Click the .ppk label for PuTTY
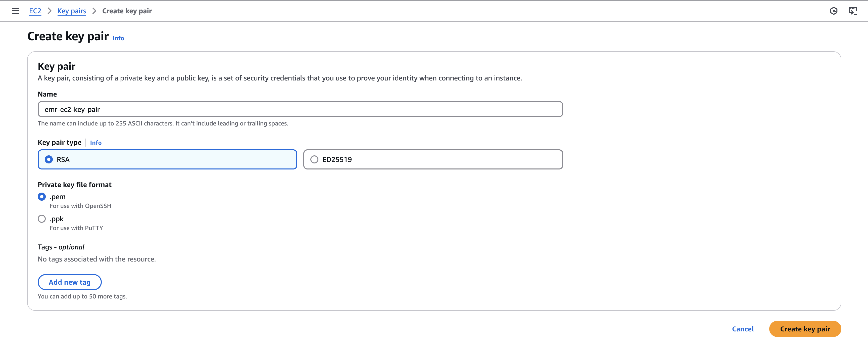 pyautogui.click(x=56, y=219)
